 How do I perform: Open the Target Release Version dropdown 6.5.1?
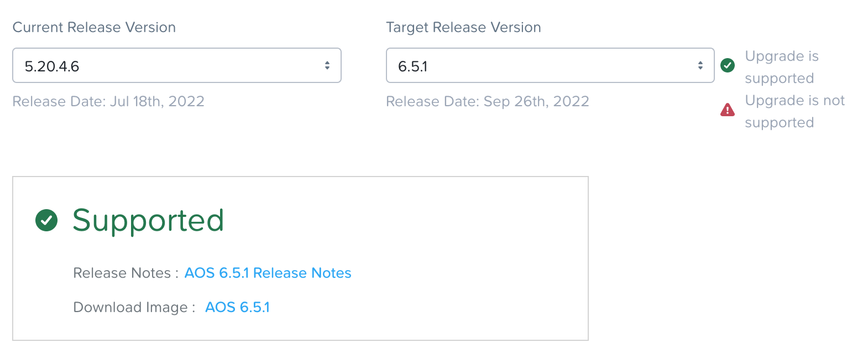[550, 65]
